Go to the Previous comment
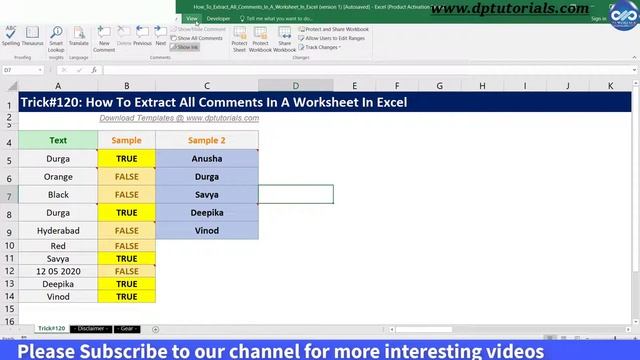Viewport: 640px width, 360px height. click(142, 36)
